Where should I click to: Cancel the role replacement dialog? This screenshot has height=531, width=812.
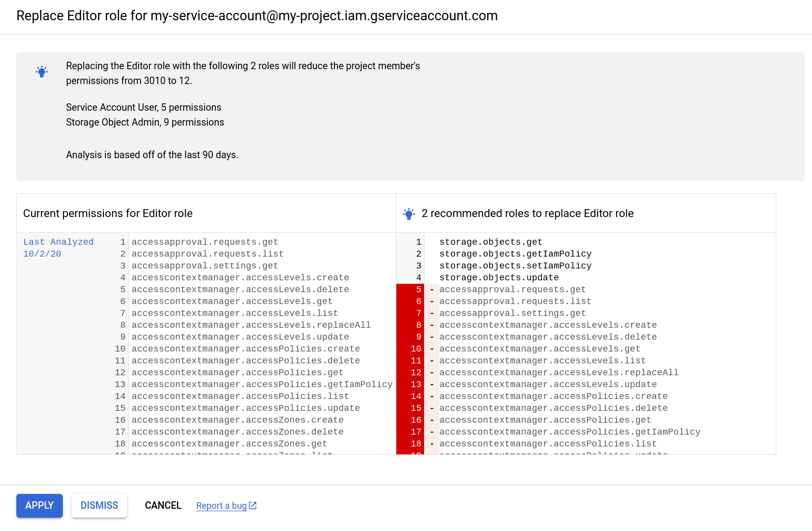point(163,505)
